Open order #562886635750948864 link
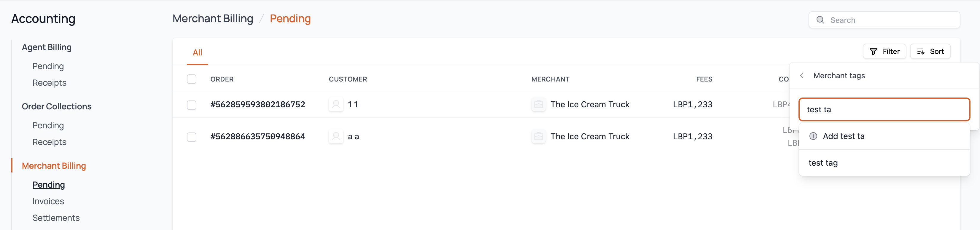 coord(257,136)
